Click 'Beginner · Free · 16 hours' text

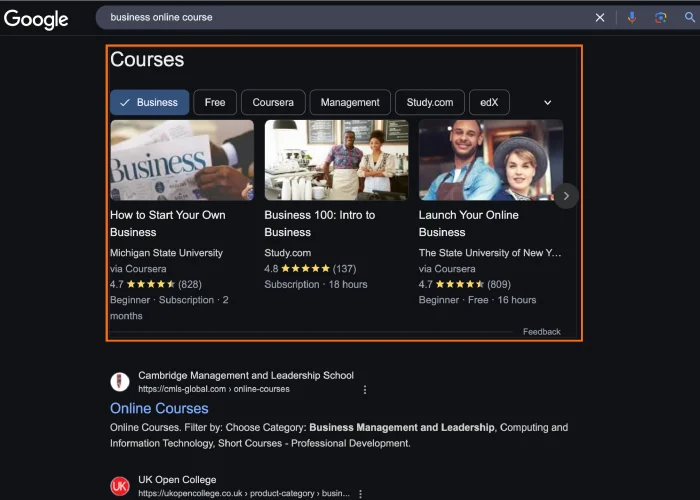coord(477,300)
